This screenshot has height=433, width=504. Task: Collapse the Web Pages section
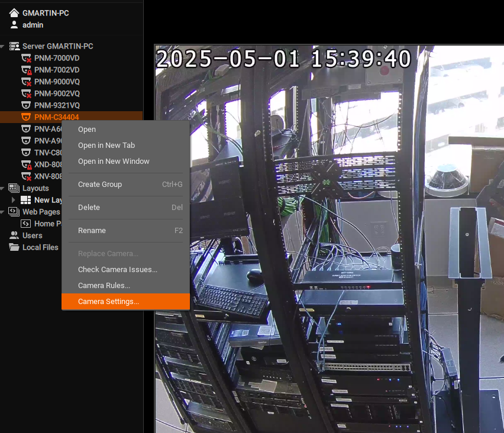coord(4,211)
